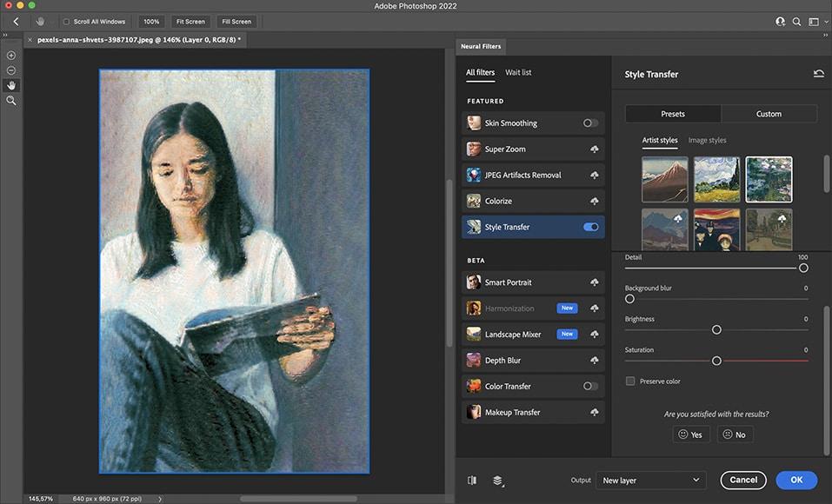832x504 pixels.
Task: Open the Output New layer dropdown
Action: (652, 480)
